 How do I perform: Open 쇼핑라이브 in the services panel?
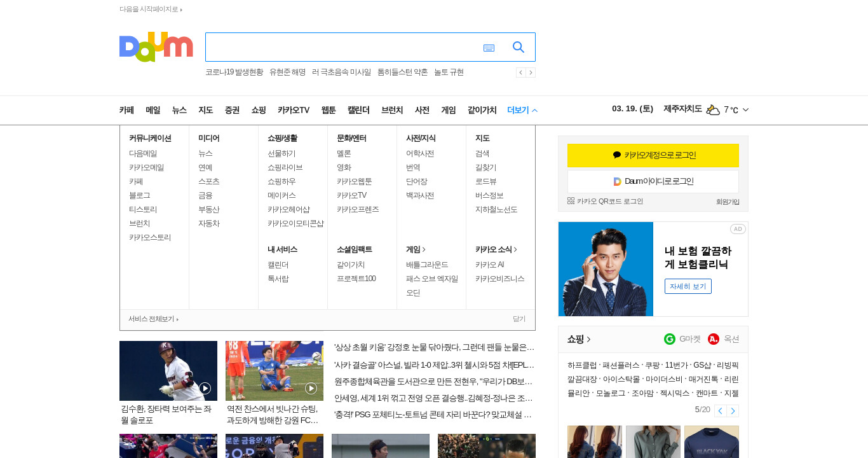pos(285,167)
